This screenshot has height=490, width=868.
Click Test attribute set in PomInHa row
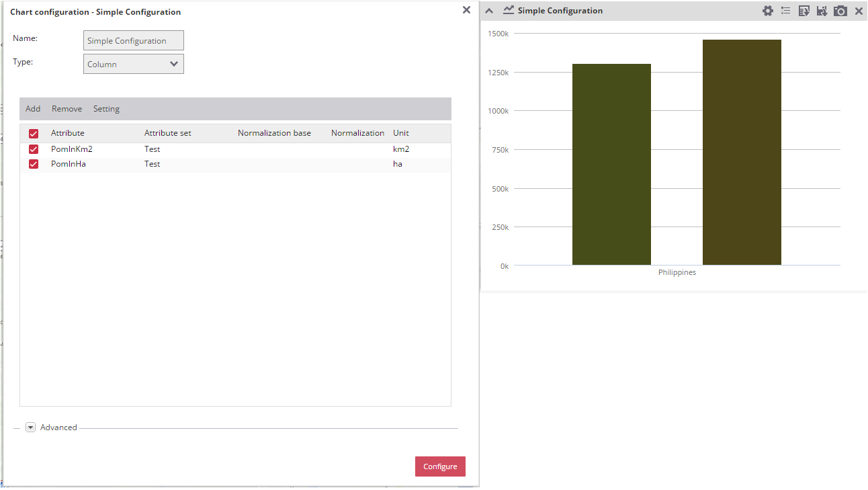[153, 164]
